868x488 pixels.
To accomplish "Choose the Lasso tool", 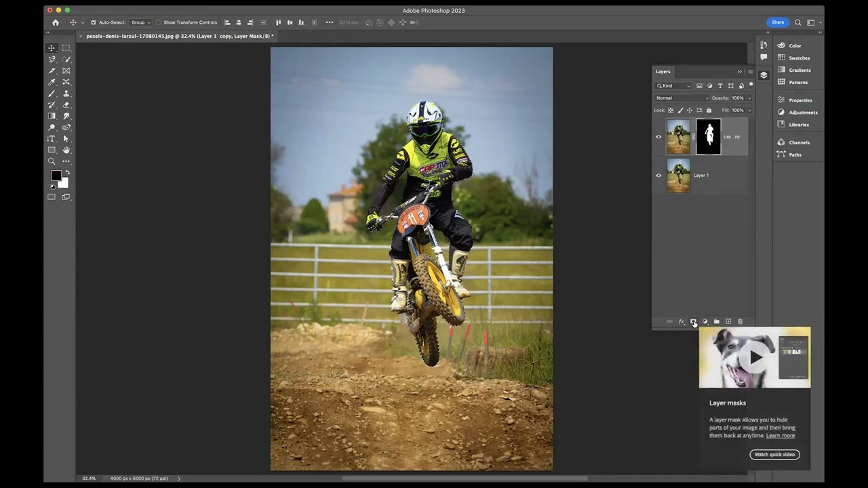I will [52, 60].
